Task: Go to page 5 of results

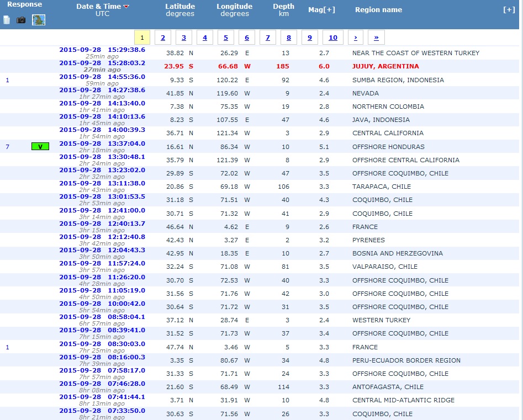Action: coord(226,38)
